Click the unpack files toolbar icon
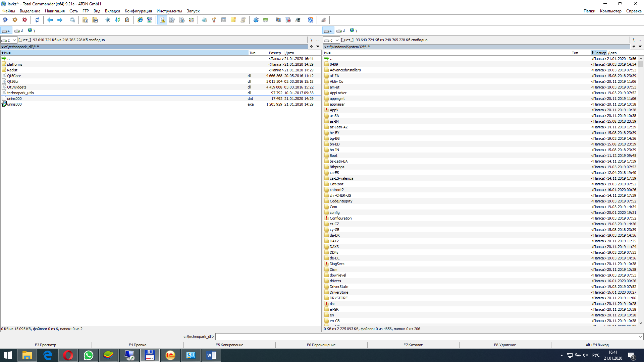The height and width of the screenshot is (362, 644). point(95,20)
